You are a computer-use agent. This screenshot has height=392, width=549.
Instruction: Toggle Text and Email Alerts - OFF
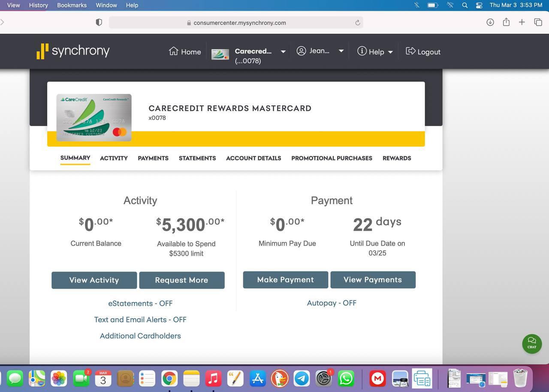(x=140, y=320)
